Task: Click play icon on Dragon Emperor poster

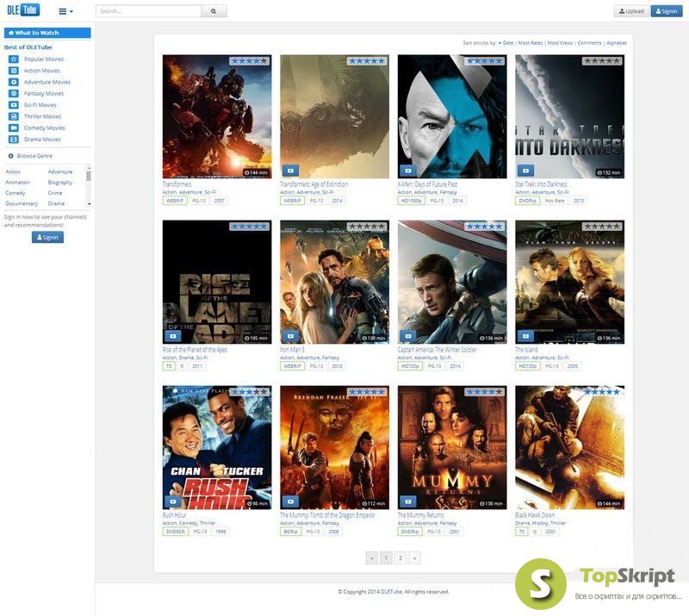Action: tap(290, 501)
